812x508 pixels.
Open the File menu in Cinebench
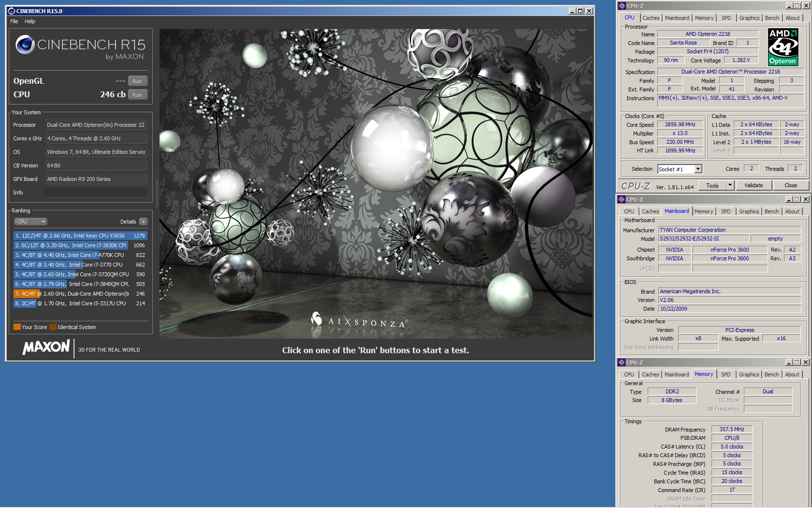pyautogui.click(x=14, y=21)
